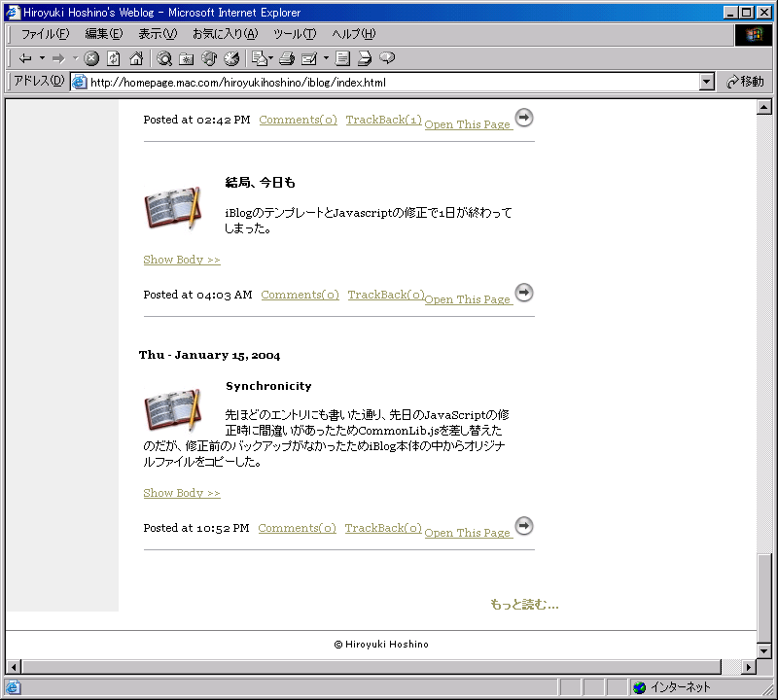Open Comments(0) for the 02:42 PM post

(298, 120)
